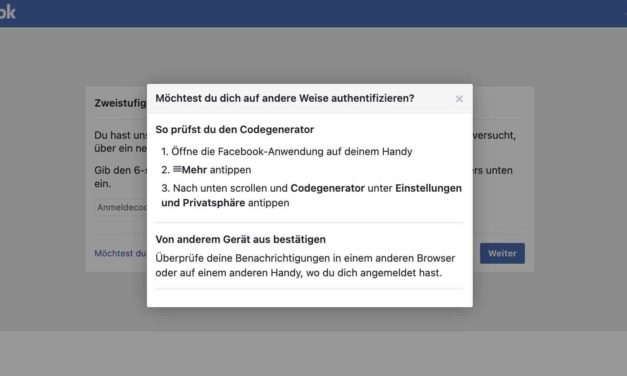Click the blue Weiter button
Viewport: 627px width, 376px height.
502,253
